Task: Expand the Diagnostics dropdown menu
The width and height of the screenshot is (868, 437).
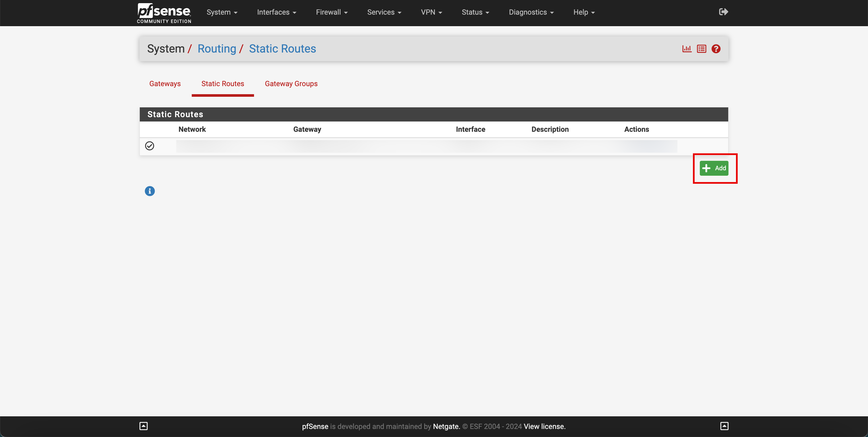Action: click(531, 12)
